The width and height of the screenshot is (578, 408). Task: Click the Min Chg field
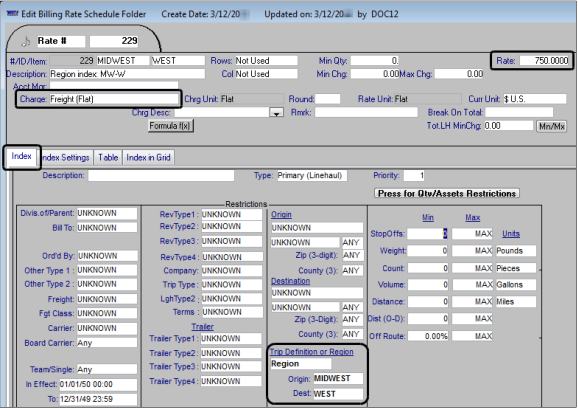(x=375, y=74)
